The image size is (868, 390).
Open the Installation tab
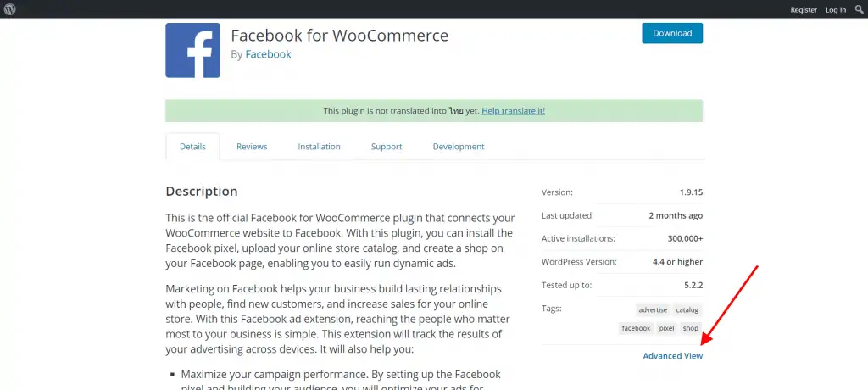[x=319, y=147]
